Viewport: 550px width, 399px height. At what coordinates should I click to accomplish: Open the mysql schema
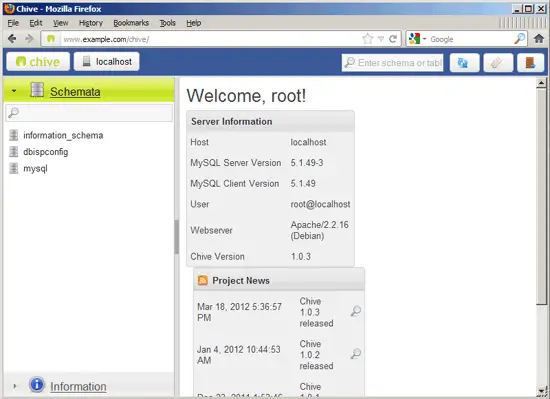click(35, 169)
